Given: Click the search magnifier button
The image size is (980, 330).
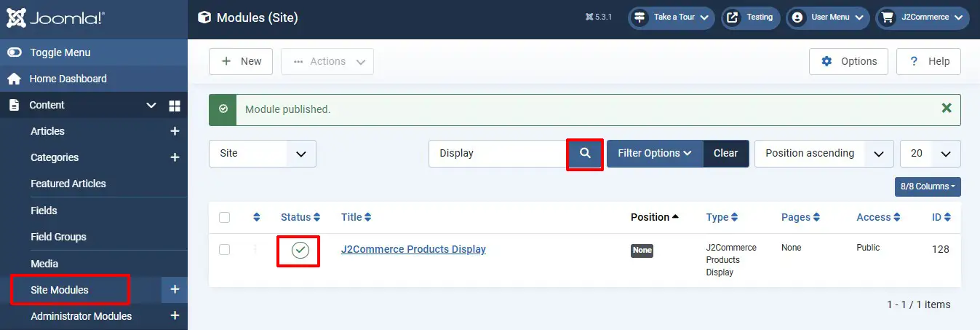Looking at the screenshot, I should coord(585,154).
